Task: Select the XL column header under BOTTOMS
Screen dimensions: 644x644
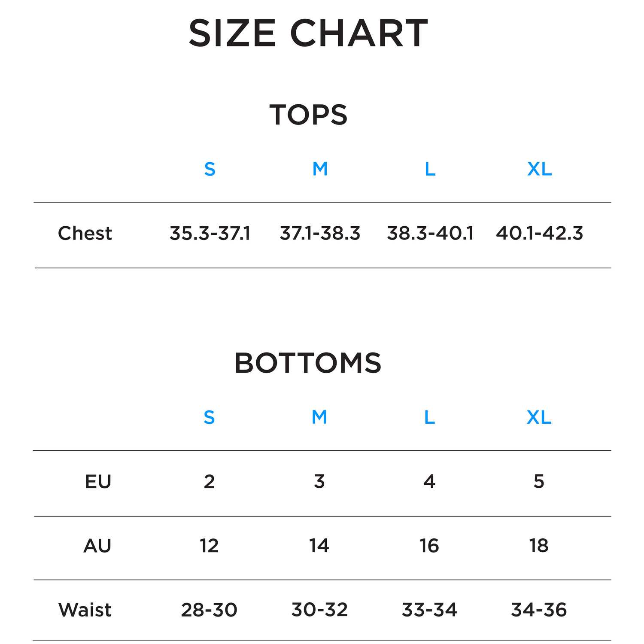Action: click(539, 417)
